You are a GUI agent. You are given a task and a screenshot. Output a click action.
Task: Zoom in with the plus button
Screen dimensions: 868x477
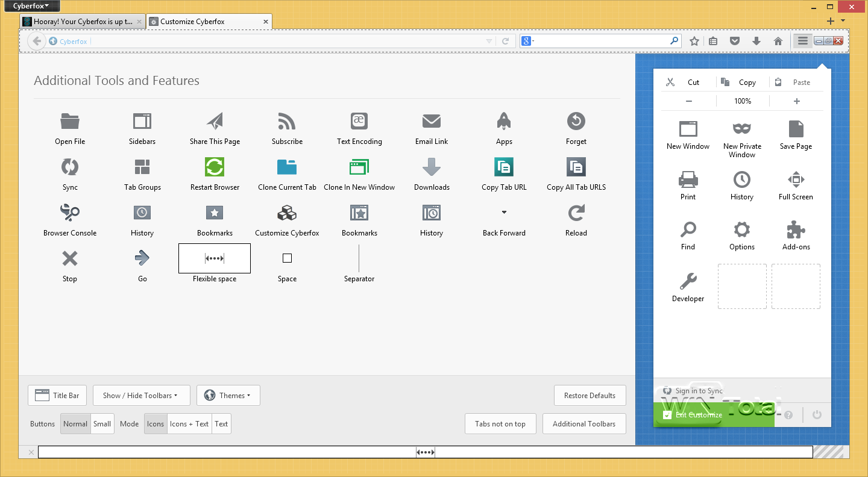pyautogui.click(x=796, y=101)
